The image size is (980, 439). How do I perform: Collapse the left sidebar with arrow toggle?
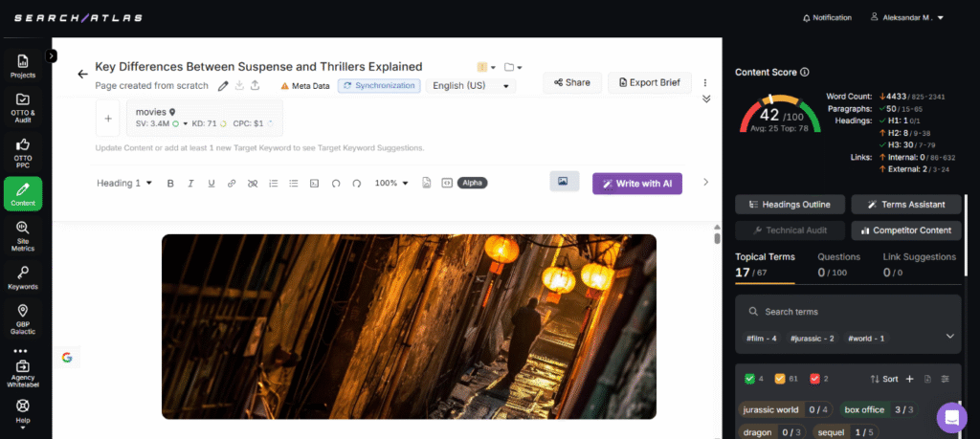(x=52, y=55)
